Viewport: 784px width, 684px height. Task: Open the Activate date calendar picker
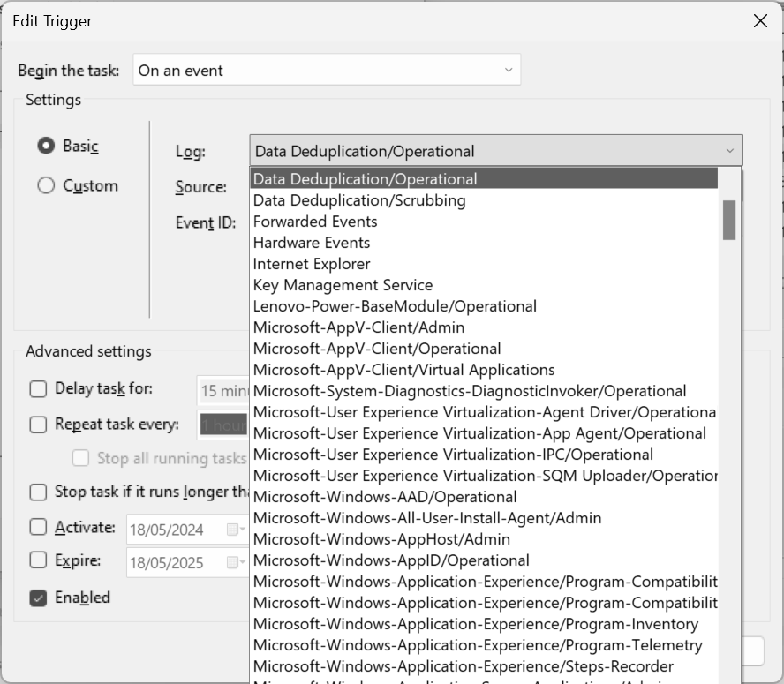coord(235,529)
